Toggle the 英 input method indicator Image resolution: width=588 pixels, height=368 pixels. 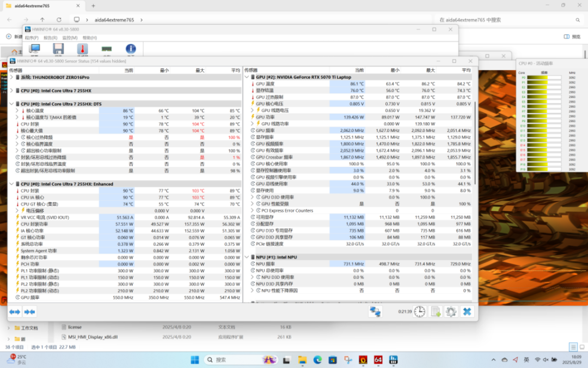[526, 360]
